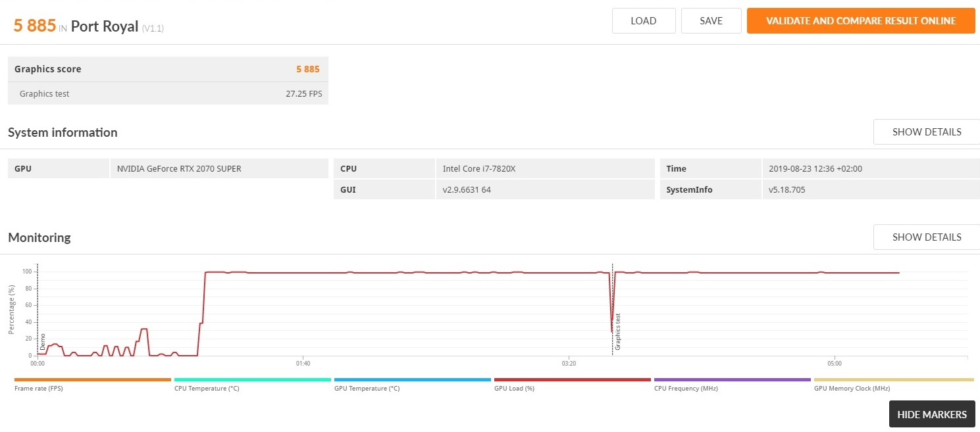Viewport: 980px width, 432px height.
Task: Select the orange Frame rate color bar
Action: [x=93, y=379]
